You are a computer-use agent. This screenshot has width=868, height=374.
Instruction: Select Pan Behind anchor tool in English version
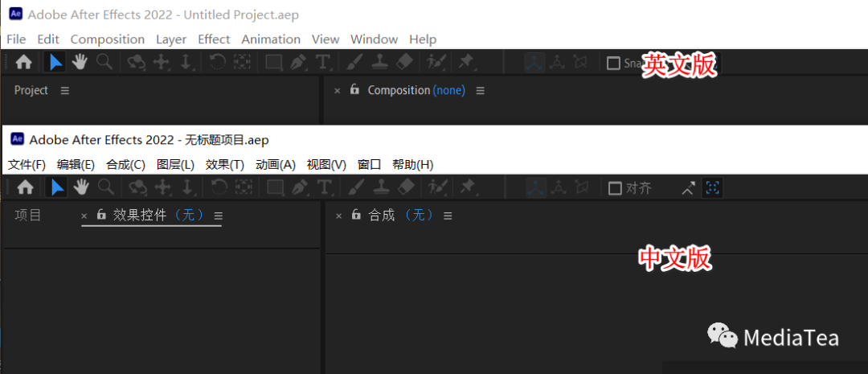pos(242,63)
